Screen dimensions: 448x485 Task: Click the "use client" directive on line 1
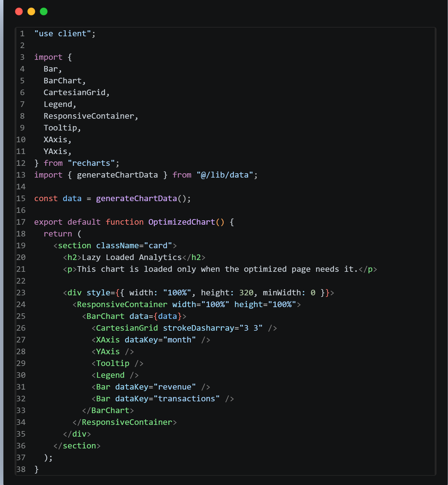point(65,33)
